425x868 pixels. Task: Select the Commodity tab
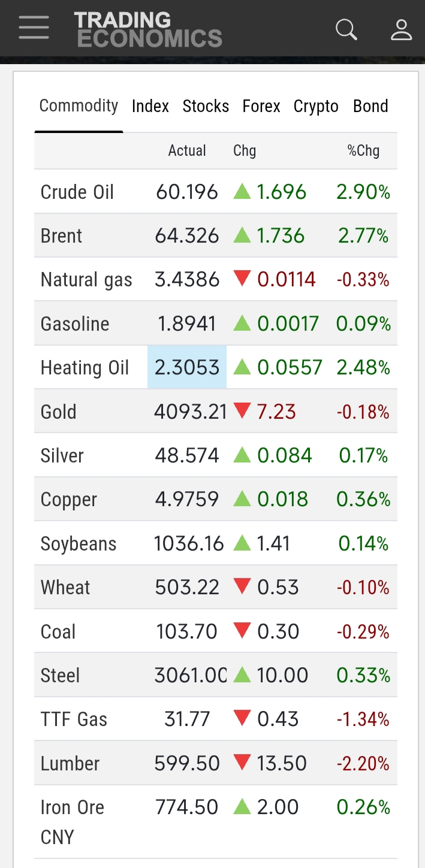79,106
